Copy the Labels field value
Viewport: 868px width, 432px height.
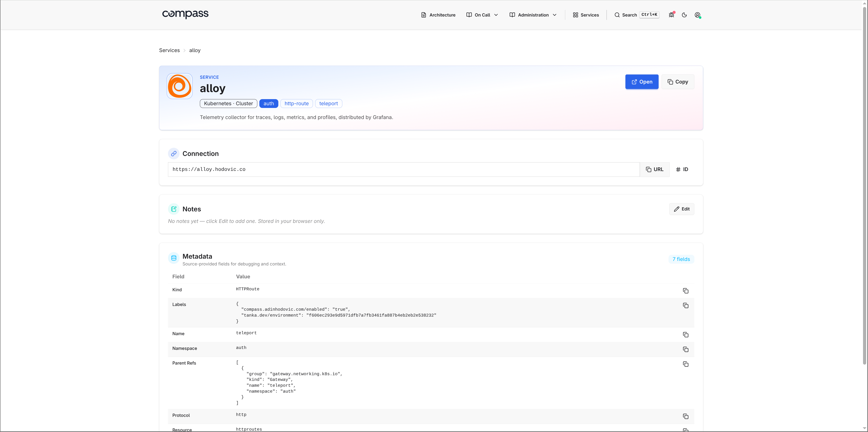tap(685, 306)
